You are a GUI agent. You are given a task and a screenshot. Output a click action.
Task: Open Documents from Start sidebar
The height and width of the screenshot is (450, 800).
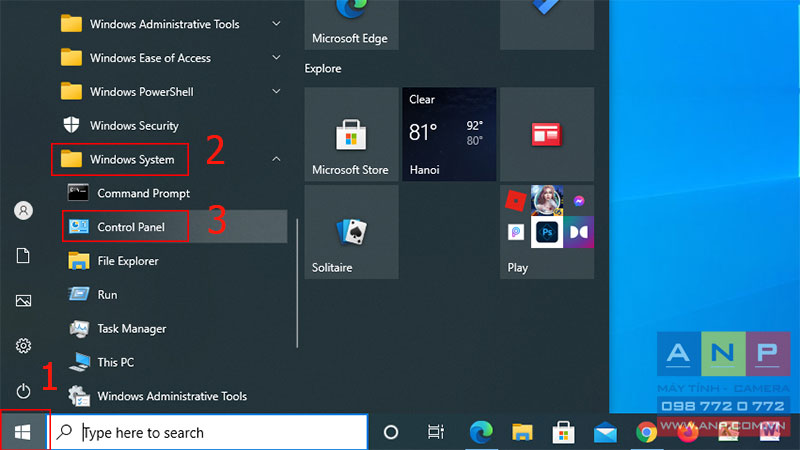pos(23,256)
